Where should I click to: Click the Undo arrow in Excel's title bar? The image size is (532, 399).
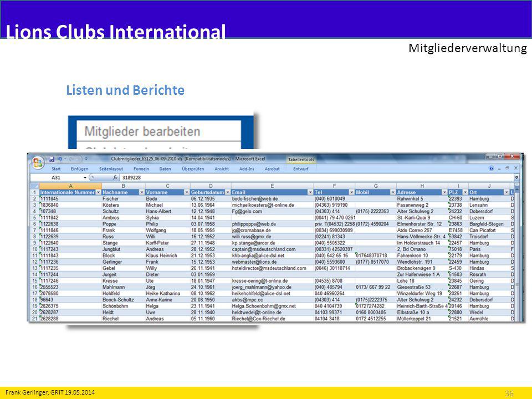(60, 159)
